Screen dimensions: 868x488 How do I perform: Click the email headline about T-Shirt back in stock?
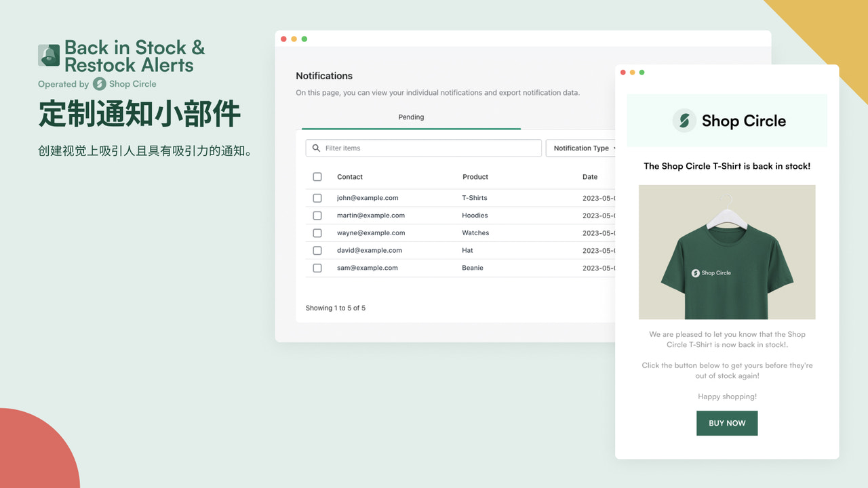coord(727,166)
